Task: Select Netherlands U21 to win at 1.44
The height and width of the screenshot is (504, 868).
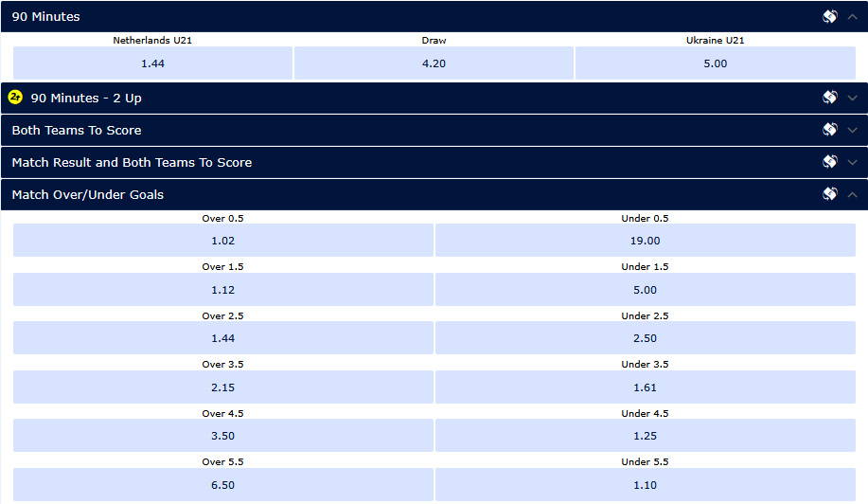Action: (152, 63)
